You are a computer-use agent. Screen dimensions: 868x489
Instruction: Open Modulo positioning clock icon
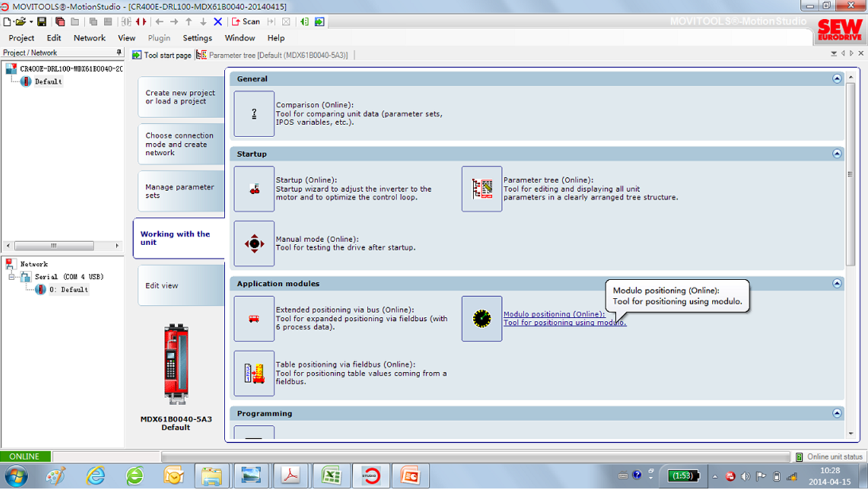pyautogui.click(x=481, y=319)
